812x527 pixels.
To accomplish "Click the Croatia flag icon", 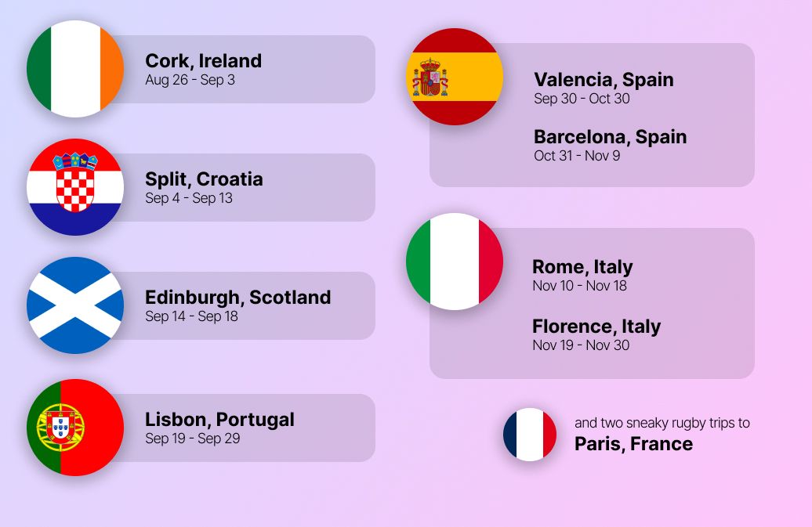I will (75, 187).
